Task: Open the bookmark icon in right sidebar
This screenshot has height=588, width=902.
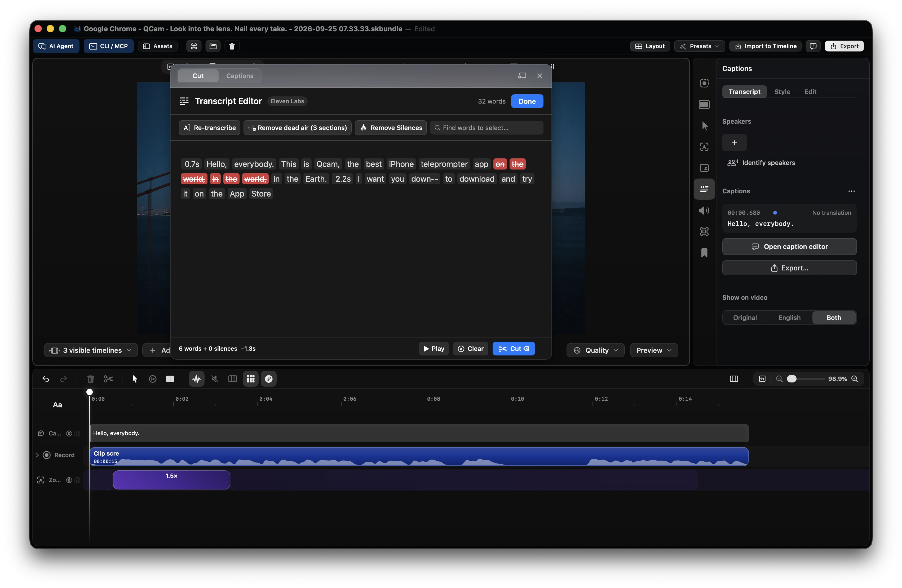Action: point(704,253)
